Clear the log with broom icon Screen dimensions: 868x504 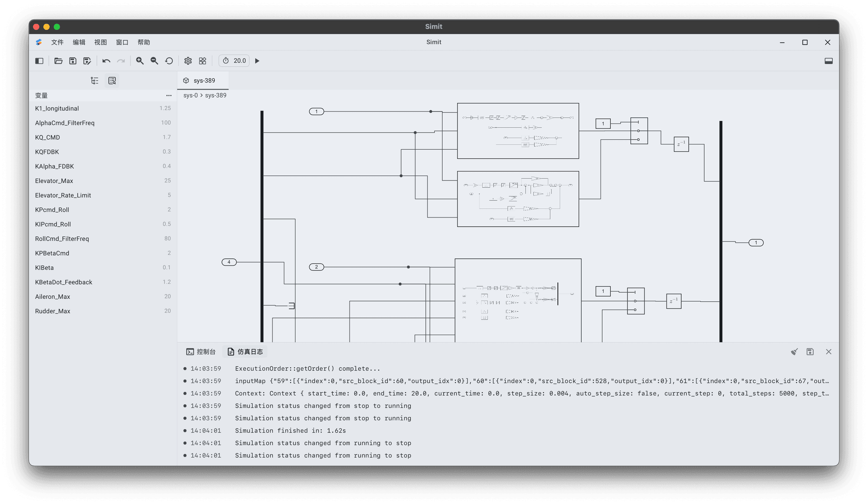(x=794, y=352)
